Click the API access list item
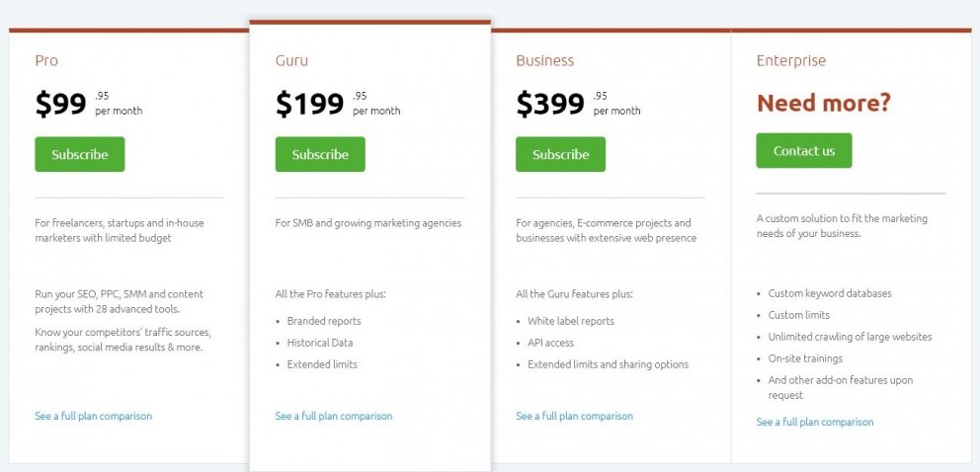Screen dimensions: 980x472 (550, 343)
